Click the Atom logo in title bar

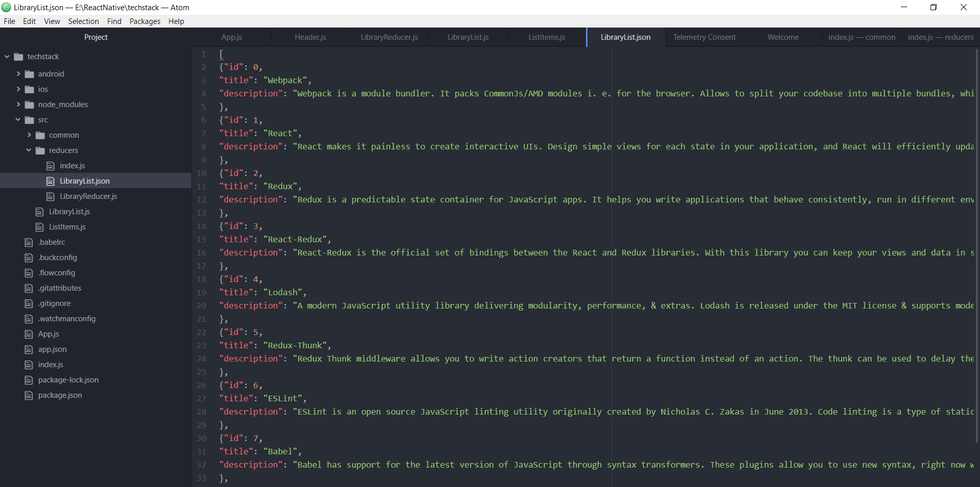6,7
